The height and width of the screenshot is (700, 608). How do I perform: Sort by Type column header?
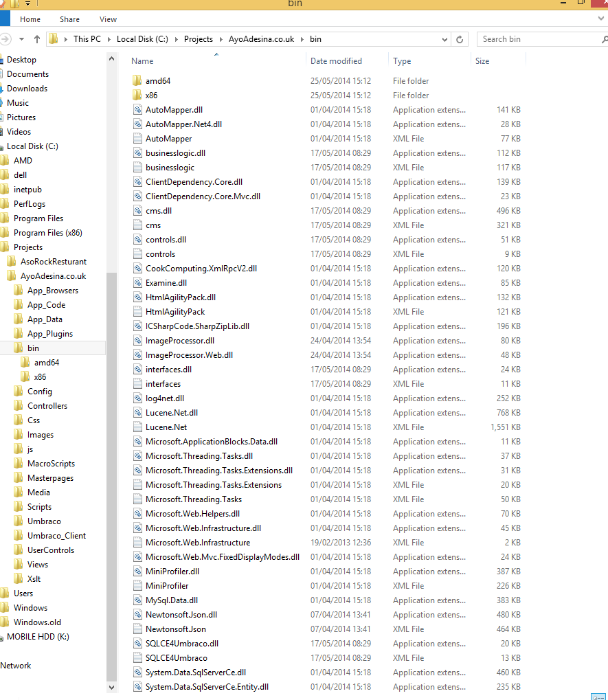pos(402,61)
